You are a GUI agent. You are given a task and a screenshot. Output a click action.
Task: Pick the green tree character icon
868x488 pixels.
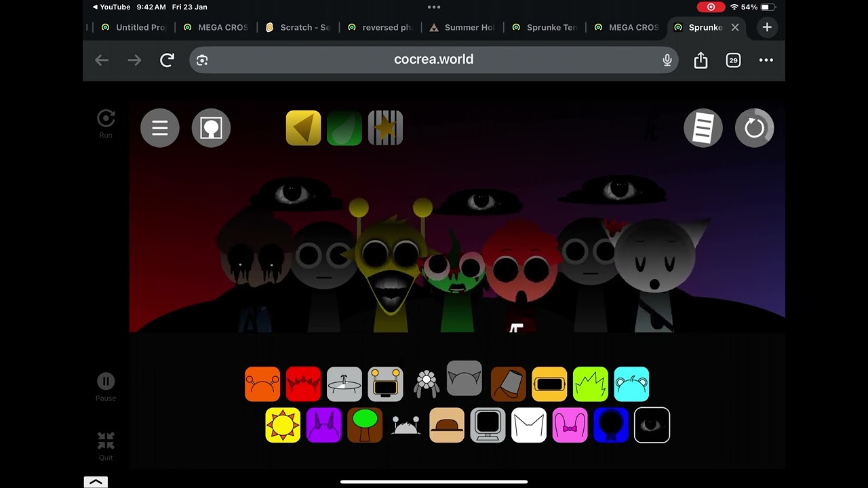pos(365,425)
